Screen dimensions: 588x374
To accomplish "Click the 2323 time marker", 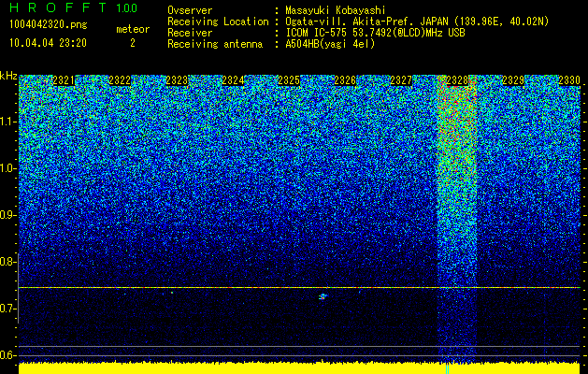I will point(177,80).
